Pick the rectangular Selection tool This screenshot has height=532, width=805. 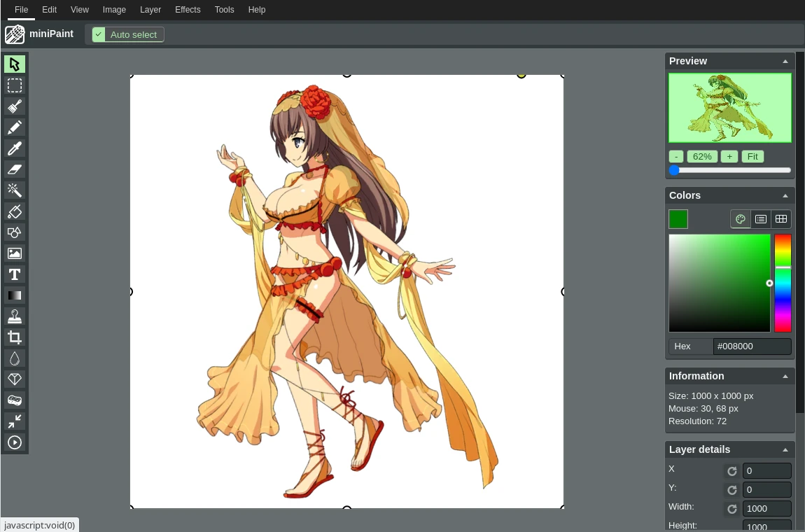point(15,85)
